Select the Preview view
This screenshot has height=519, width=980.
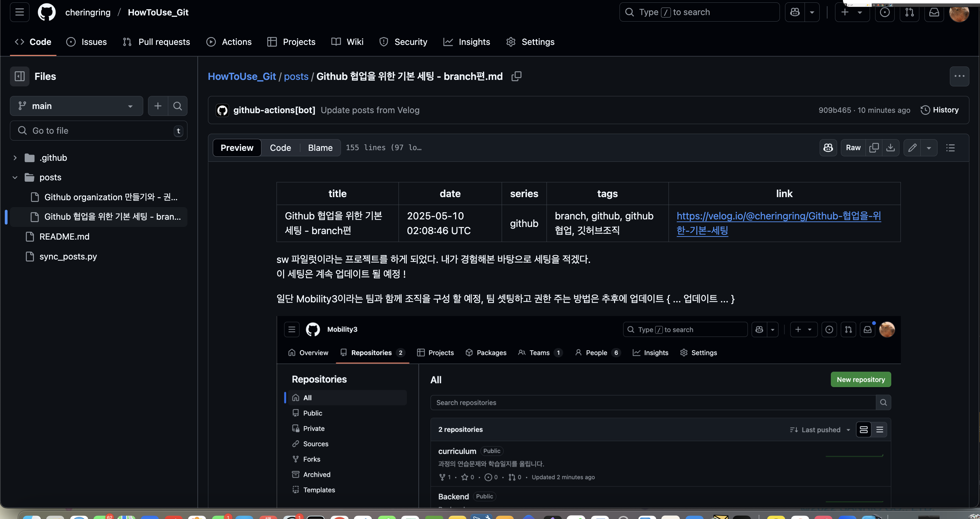tap(237, 148)
